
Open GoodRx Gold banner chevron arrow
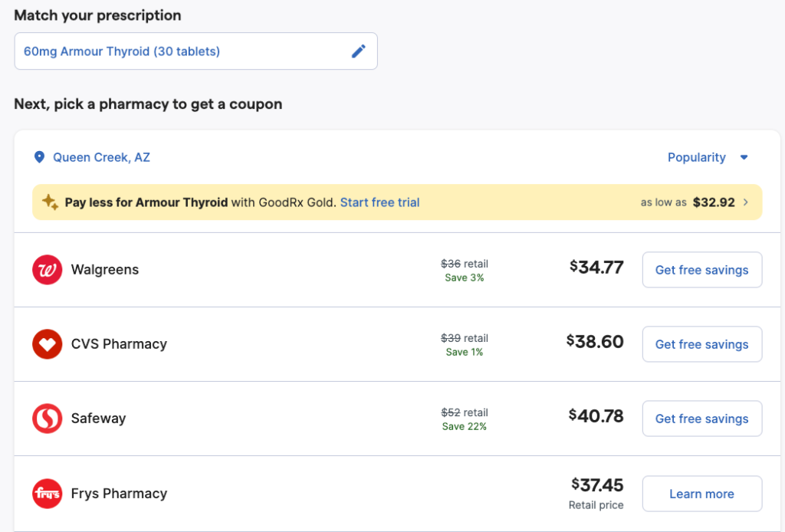(x=747, y=202)
